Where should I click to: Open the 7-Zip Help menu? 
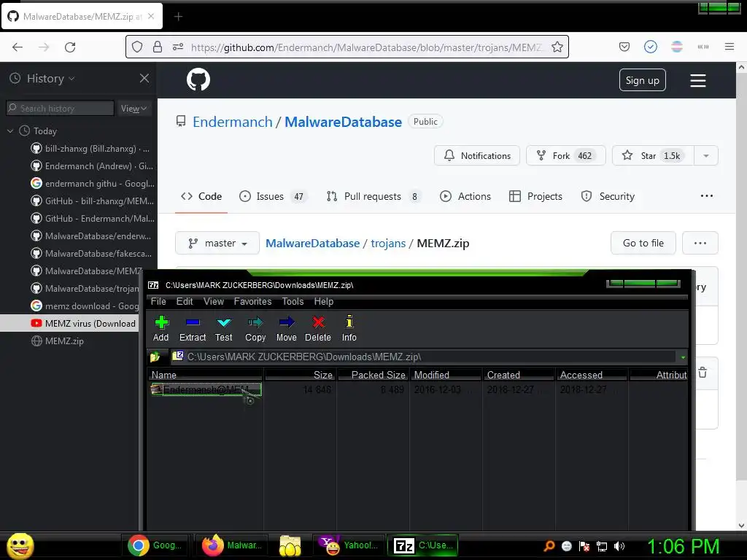click(323, 301)
